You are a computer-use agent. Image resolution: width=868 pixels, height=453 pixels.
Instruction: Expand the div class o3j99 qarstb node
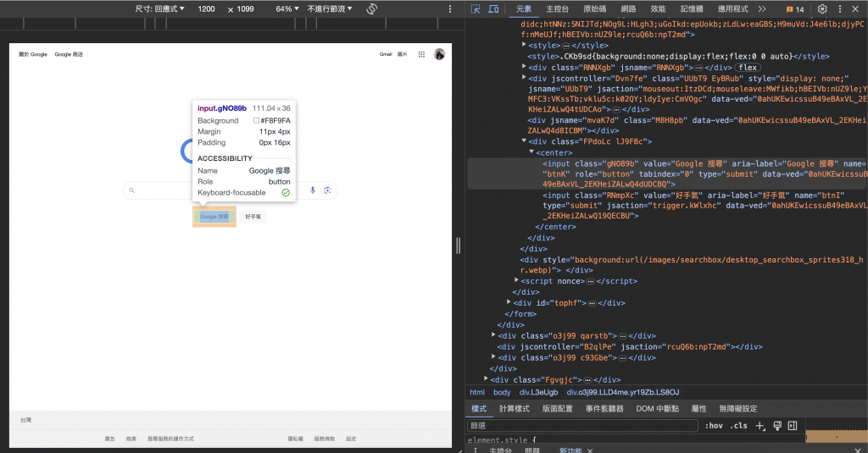(x=493, y=335)
